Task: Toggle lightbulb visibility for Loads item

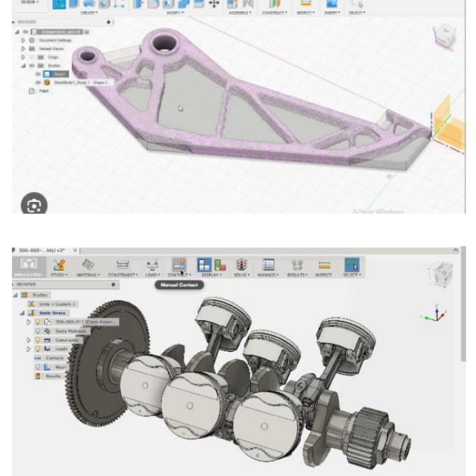Action: point(38,349)
